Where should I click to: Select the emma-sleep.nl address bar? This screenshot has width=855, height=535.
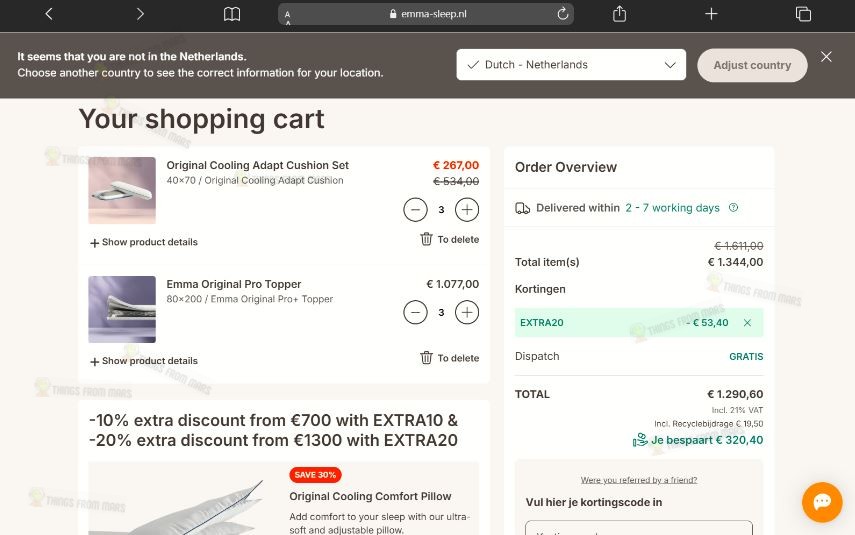tap(426, 14)
